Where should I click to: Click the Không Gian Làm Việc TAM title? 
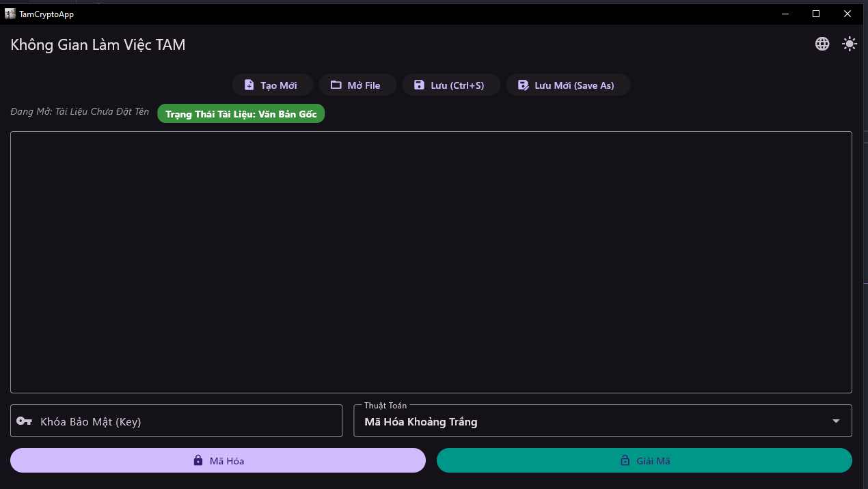pyautogui.click(x=98, y=45)
